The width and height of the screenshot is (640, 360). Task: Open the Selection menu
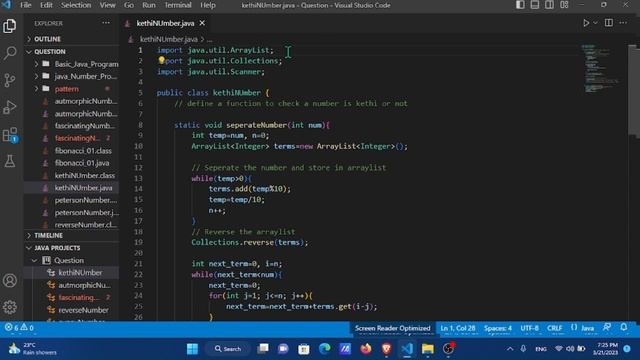(x=76, y=5)
